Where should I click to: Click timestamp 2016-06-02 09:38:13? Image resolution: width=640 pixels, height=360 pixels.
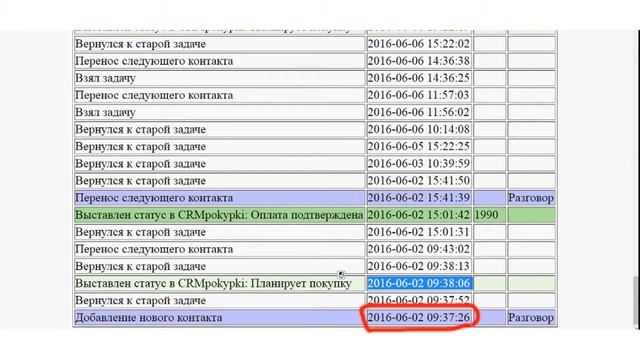coord(418,267)
